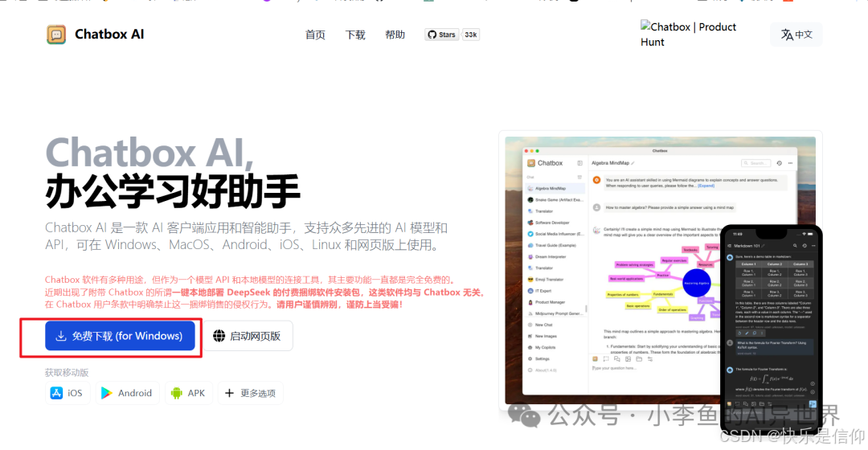Select Settings in the screenshot sidebar
This screenshot has height=450, width=868.
(x=542, y=358)
